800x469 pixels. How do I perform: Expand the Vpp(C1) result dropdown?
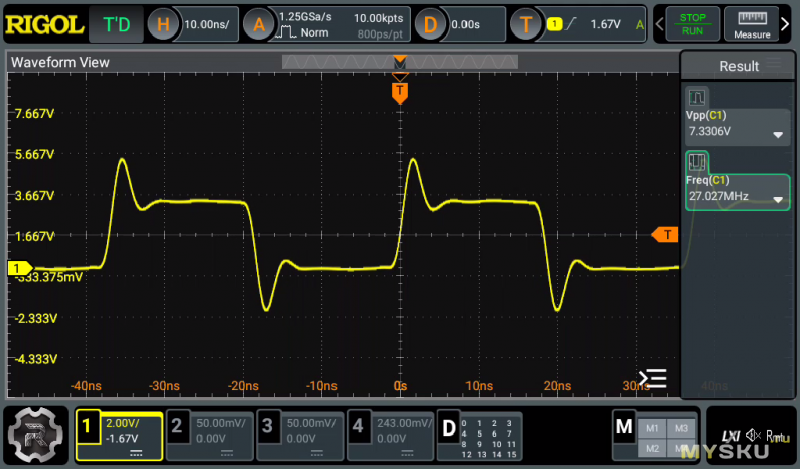(777, 135)
